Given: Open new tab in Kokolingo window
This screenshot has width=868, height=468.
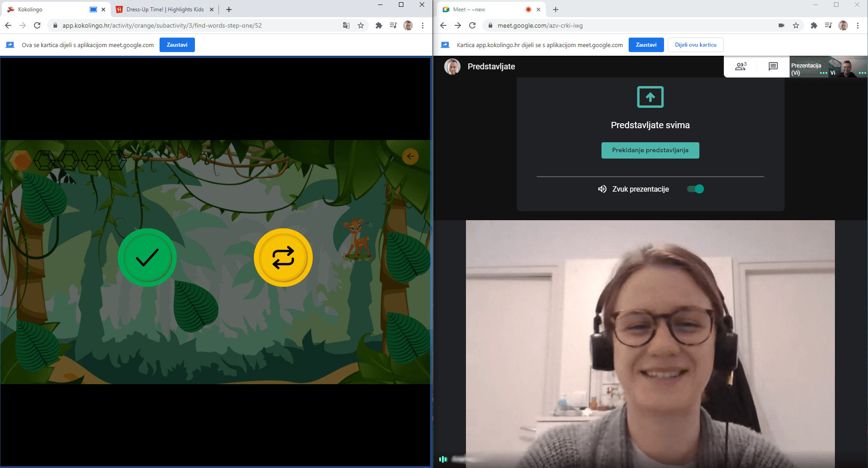Looking at the screenshot, I should click(x=229, y=10).
